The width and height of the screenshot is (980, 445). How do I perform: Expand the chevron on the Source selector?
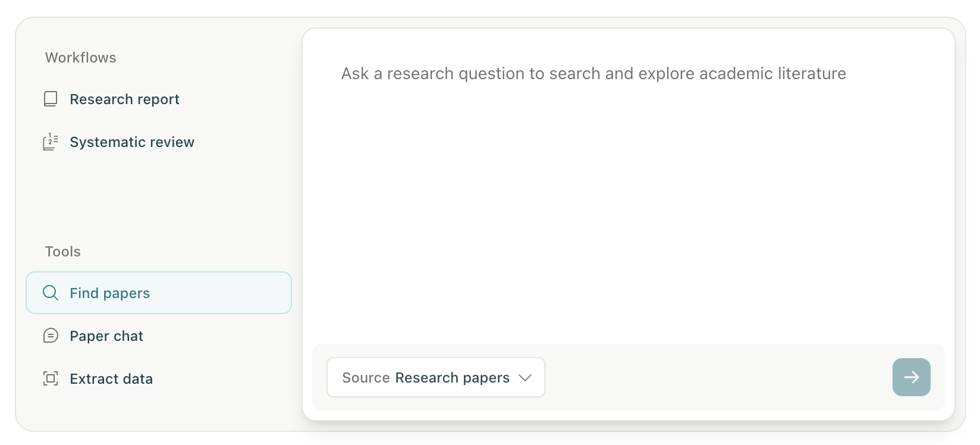(x=524, y=378)
